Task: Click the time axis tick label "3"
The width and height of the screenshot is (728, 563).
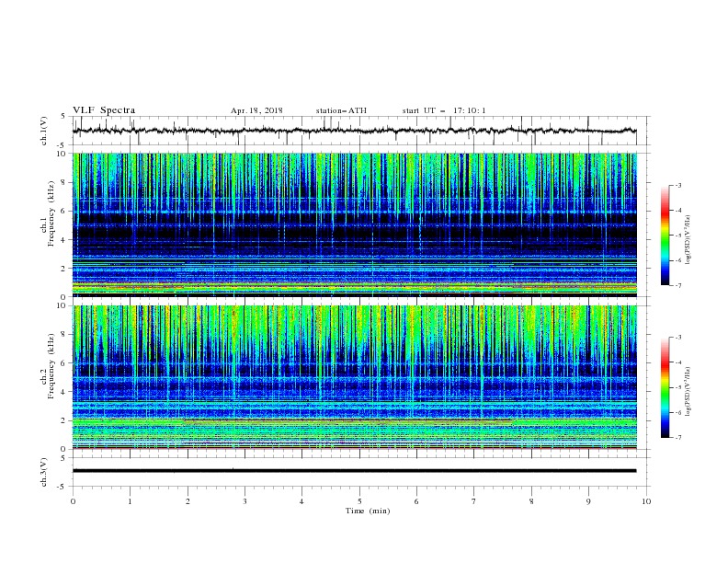Action: pyautogui.click(x=245, y=501)
